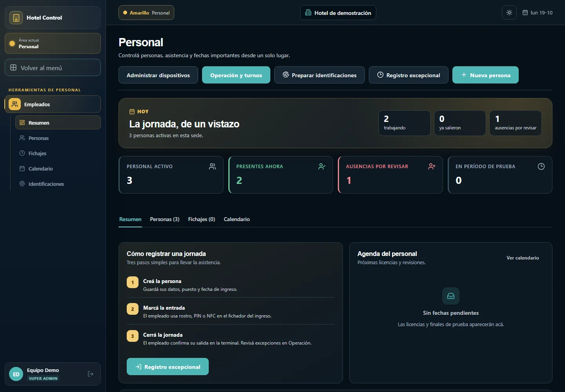Open the Hotel de demostración selector
The height and width of the screenshot is (392, 565).
point(338,13)
